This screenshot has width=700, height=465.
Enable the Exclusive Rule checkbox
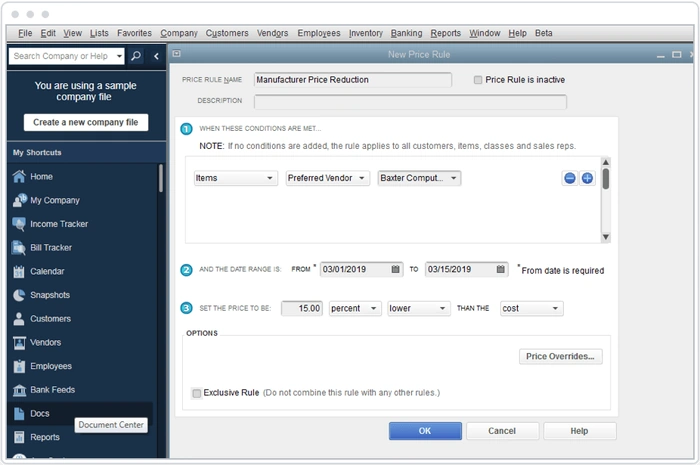[196, 393]
